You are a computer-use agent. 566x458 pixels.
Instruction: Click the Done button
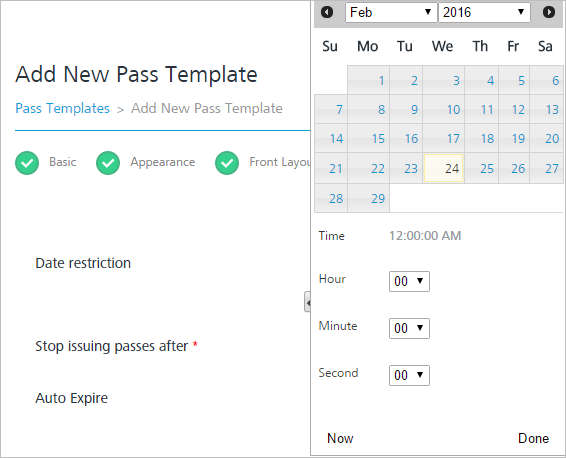(x=533, y=438)
